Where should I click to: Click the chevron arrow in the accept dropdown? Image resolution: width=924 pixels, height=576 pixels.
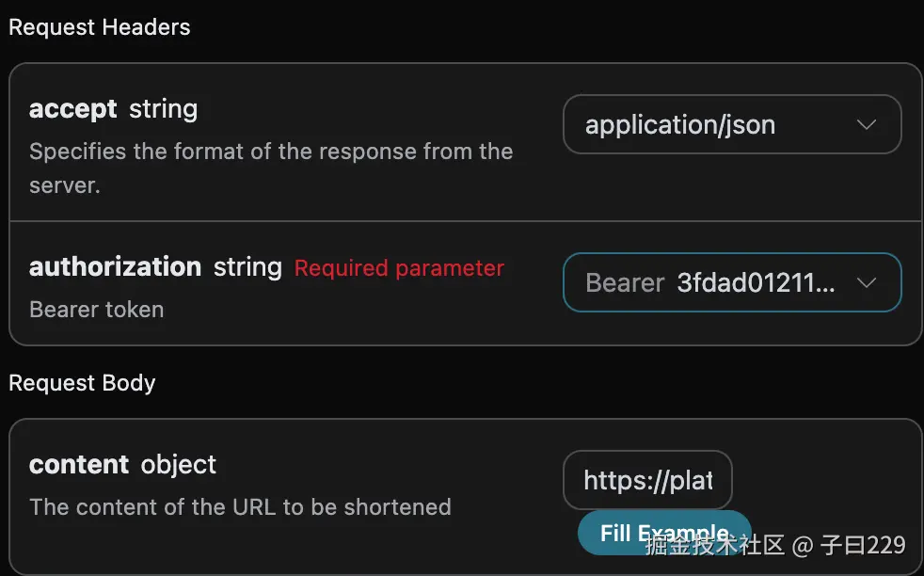pyautogui.click(x=867, y=125)
